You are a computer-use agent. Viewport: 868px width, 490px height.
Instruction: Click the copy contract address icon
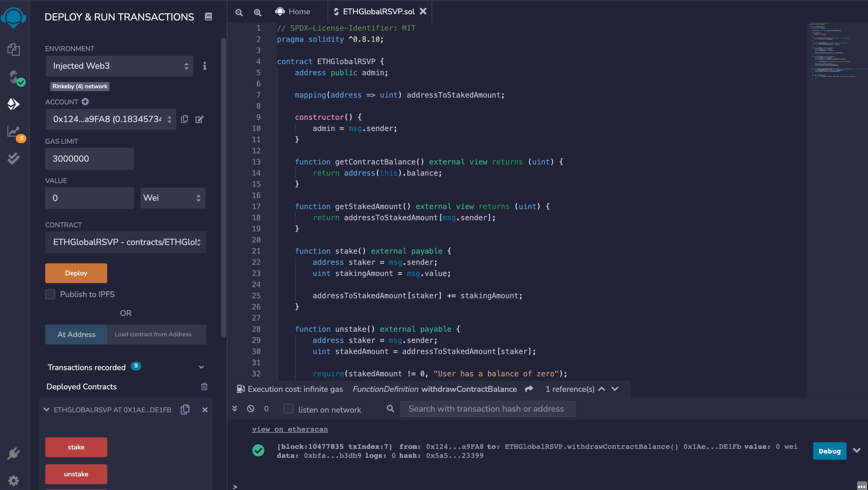185,409
